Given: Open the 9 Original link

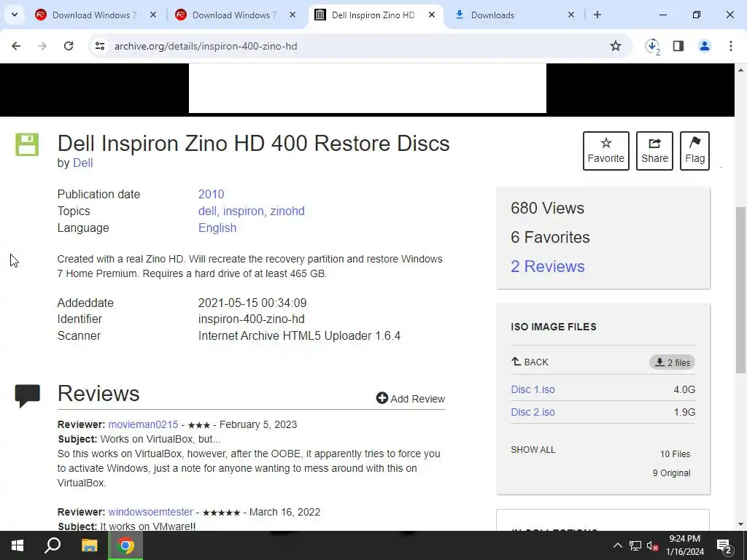Looking at the screenshot, I should pos(671,472).
